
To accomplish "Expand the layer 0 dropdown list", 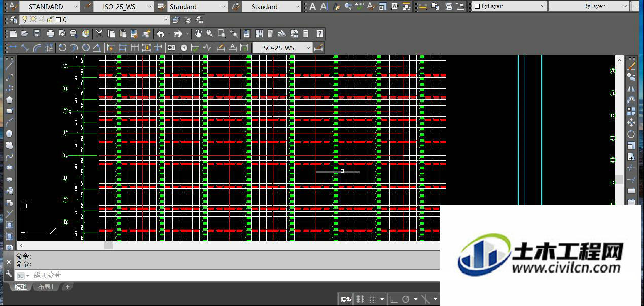I will click(x=166, y=19).
